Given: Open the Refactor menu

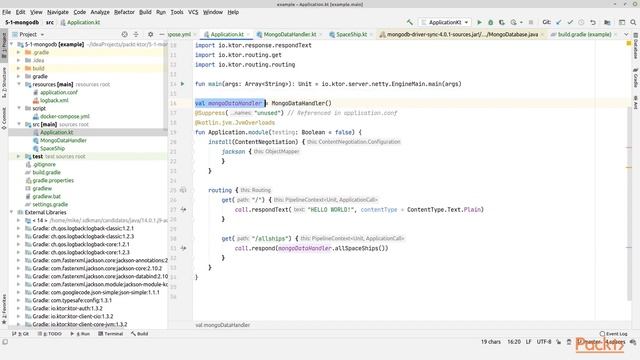Looking at the screenshot, I should pyautogui.click(x=124, y=12).
